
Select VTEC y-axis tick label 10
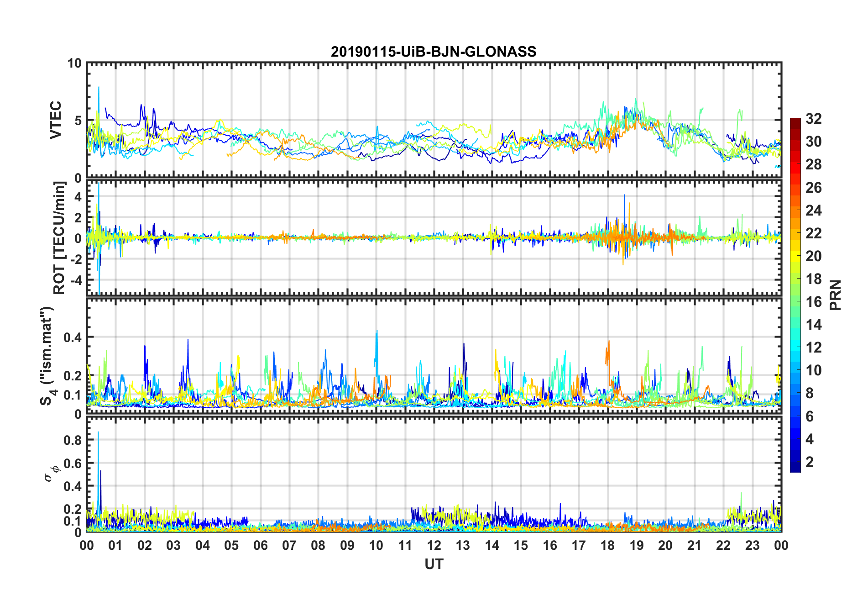[74, 63]
